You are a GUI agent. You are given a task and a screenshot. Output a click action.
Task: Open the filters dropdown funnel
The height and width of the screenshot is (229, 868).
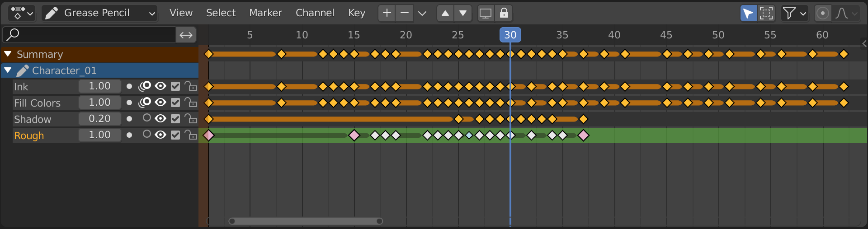(x=794, y=13)
